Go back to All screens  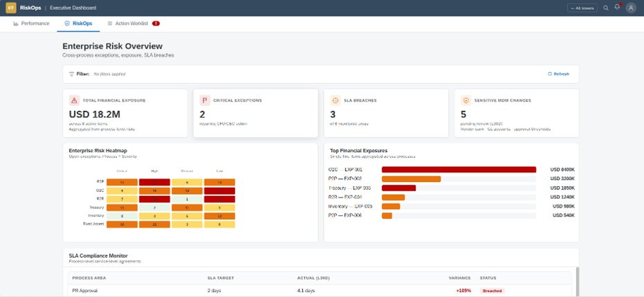click(582, 8)
